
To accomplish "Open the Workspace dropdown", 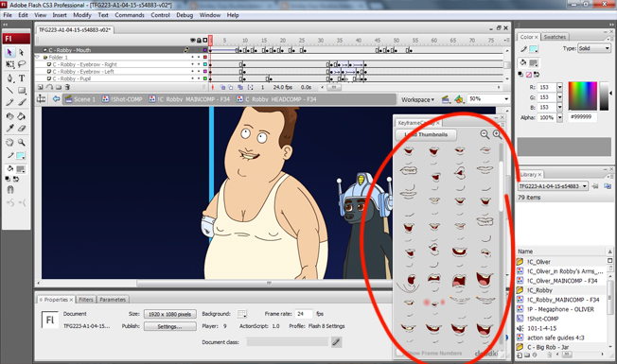I will click(417, 100).
